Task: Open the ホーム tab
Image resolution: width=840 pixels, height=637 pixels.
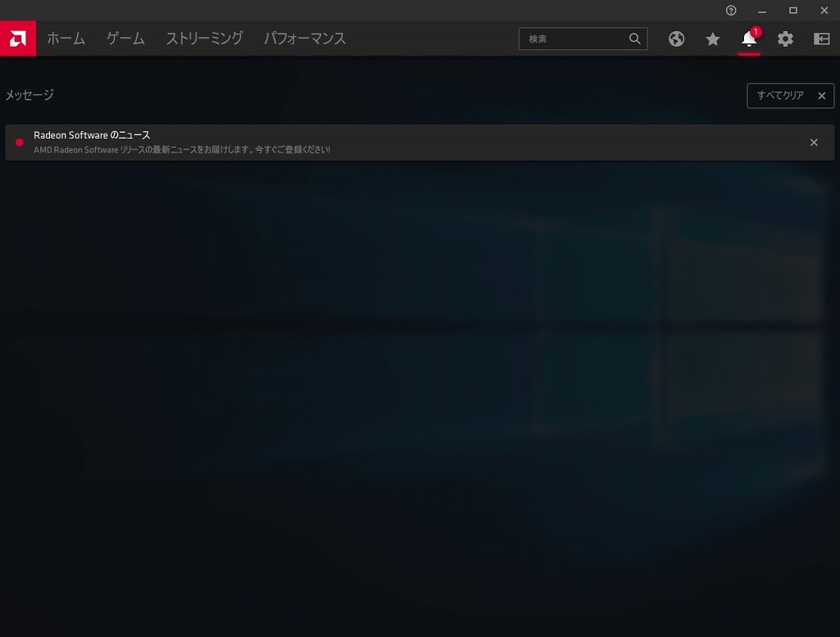Action: pos(66,39)
